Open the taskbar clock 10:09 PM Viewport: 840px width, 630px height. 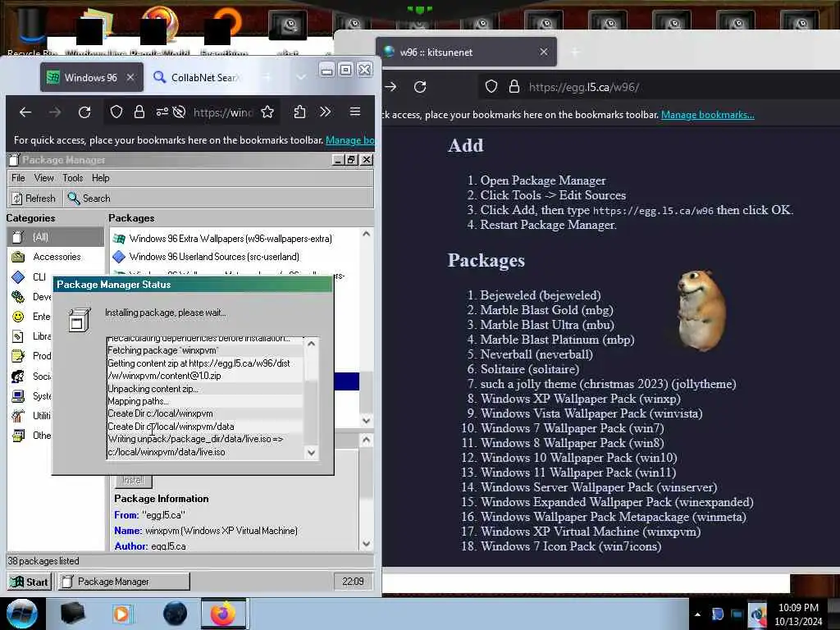798,614
